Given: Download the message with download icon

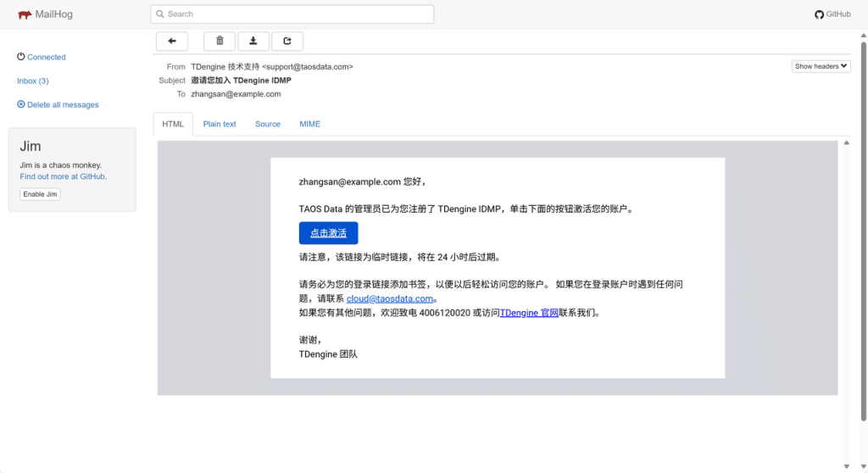Looking at the screenshot, I should click(253, 41).
